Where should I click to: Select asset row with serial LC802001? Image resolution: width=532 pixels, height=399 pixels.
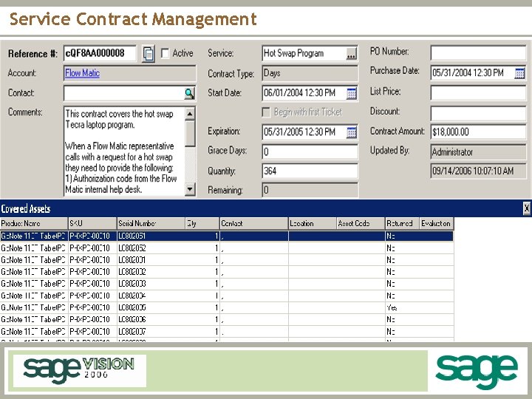(x=227, y=260)
